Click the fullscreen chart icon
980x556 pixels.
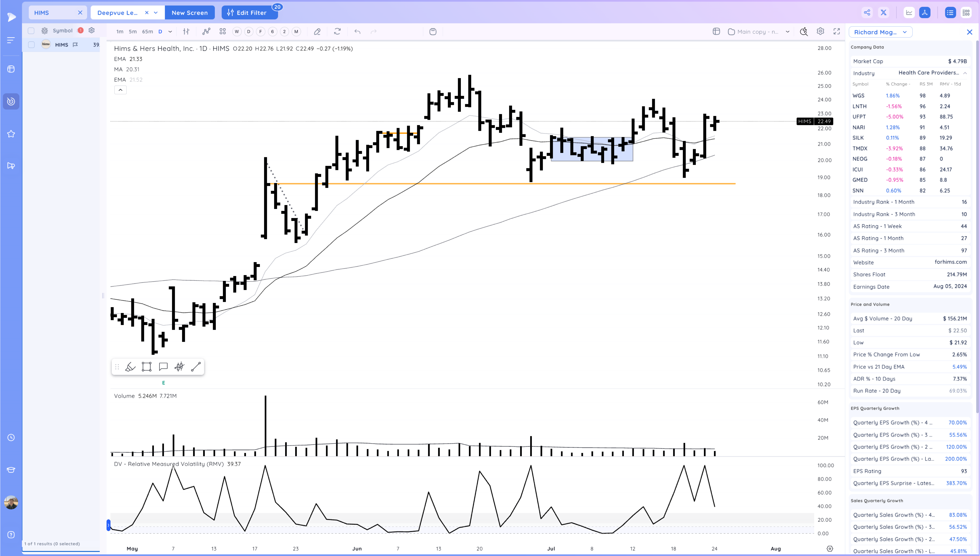pyautogui.click(x=836, y=32)
